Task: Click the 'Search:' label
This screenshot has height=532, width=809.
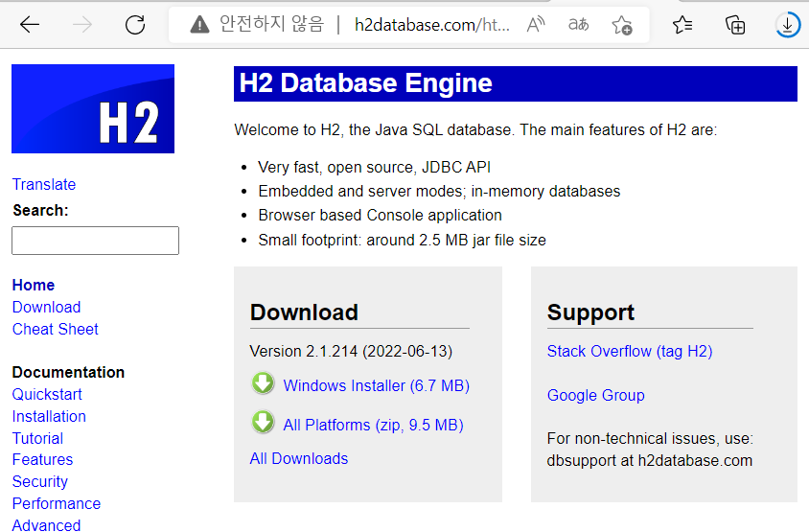Action: (x=40, y=211)
